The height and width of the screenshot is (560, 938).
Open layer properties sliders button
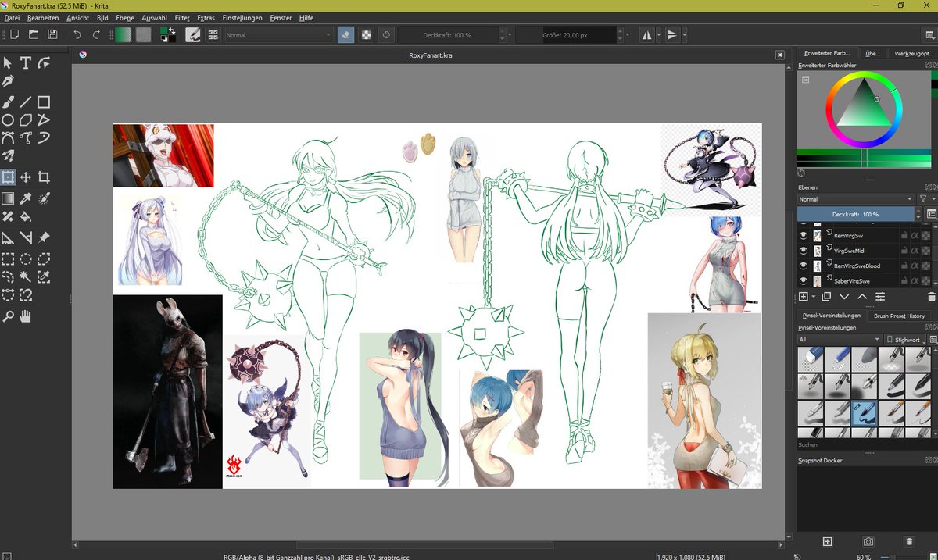pyautogui.click(x=880, y=297)
